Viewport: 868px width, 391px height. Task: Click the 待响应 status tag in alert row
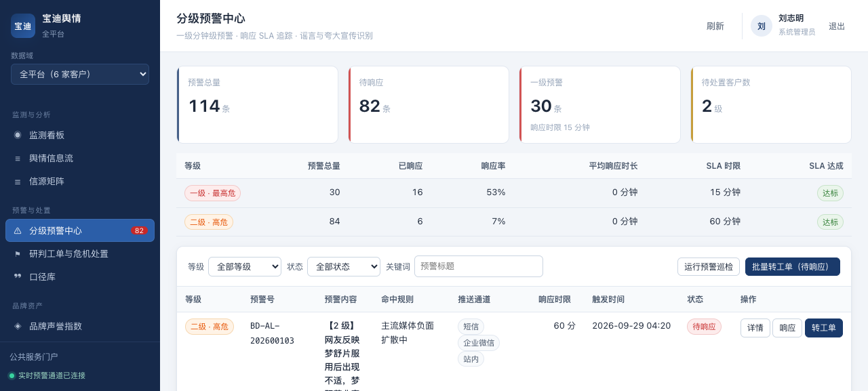click(x=704, y=327)
